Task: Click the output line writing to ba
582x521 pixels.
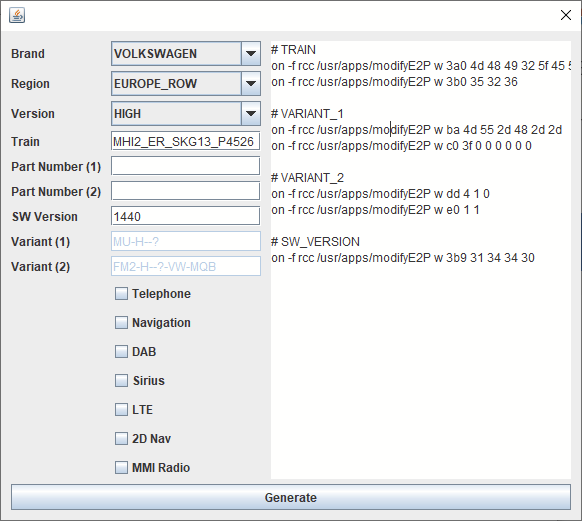Action: pos(416,130)
